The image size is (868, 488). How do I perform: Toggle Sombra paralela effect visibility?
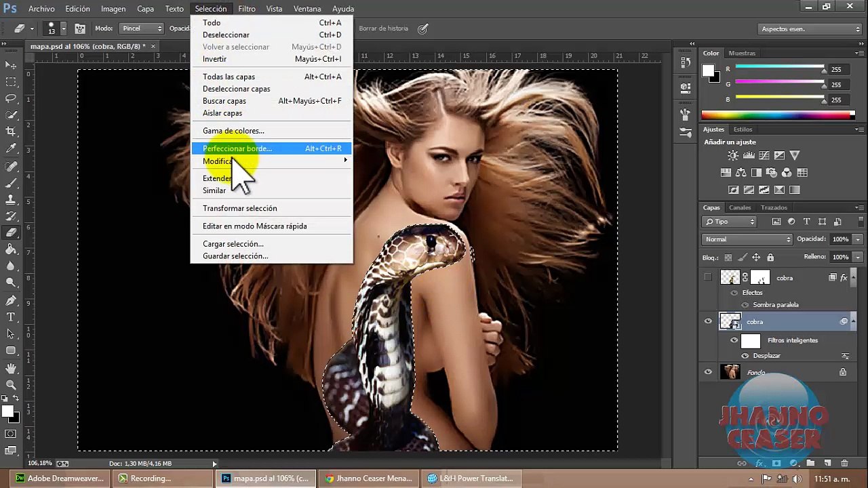[745, 305]
